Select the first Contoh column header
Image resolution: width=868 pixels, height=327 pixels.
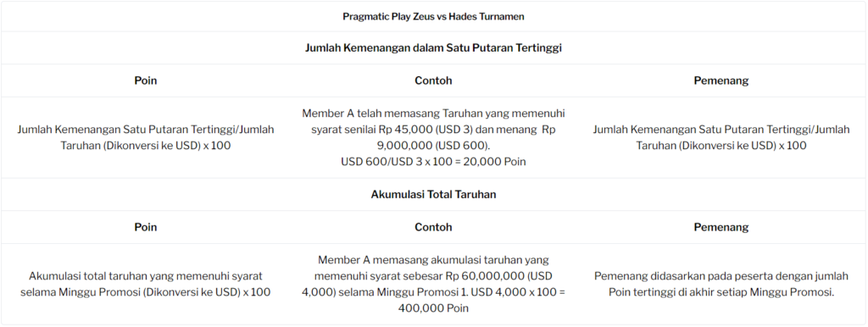[x=433, y=80]
